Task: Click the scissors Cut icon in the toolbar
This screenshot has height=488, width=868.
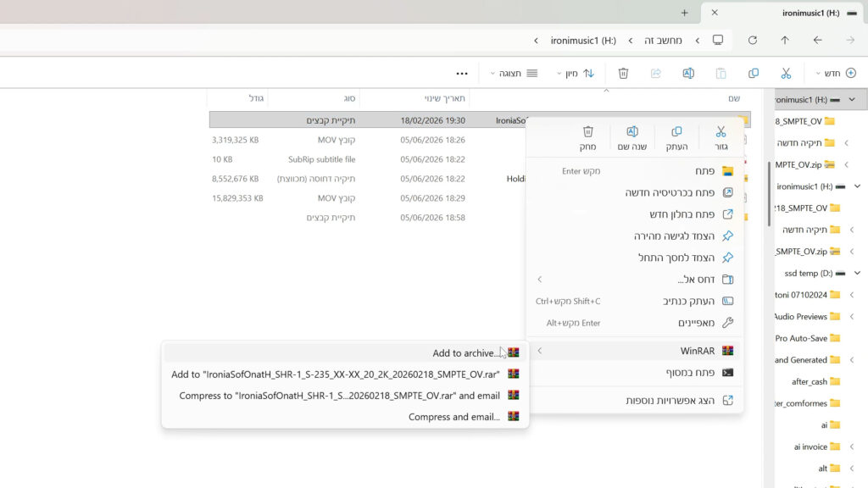Action: pyautogui.click(x=786, y=73)
